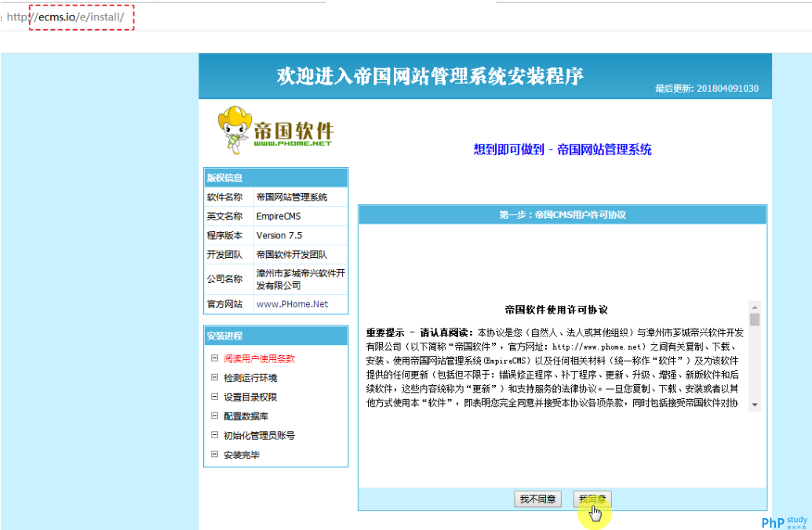This screenshot has width=812, height=530.
Task: Click the box icon beside 检测运行环境
Action: [214, 377]
